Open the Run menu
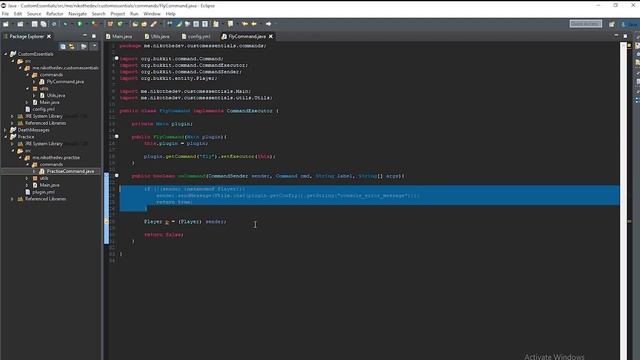The image size is (640, 360). click(134, 14)
